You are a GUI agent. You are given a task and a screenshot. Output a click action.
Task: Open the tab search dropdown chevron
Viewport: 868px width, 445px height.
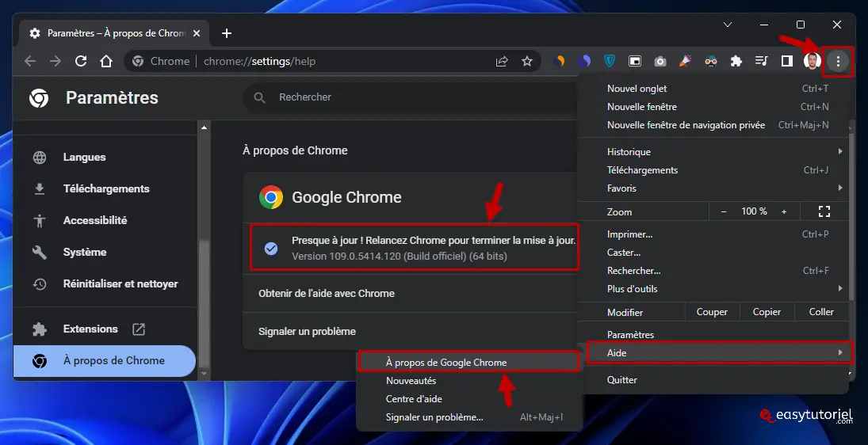click(x=728, y=25)
